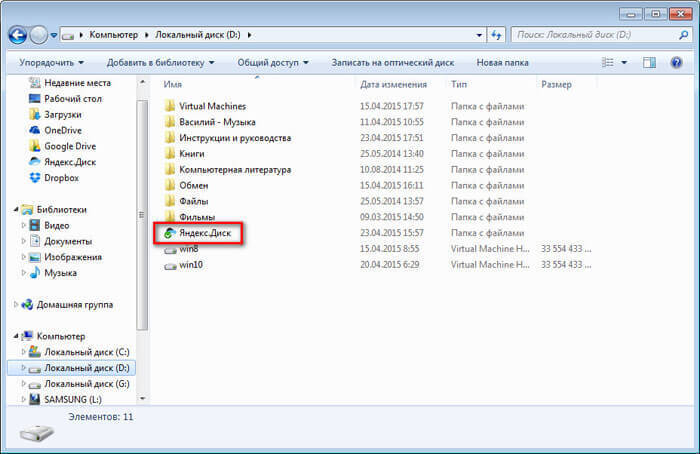700x454 pixels.
Task: Select Локальный диск (G:) in the tree
Action: (79, 384)
